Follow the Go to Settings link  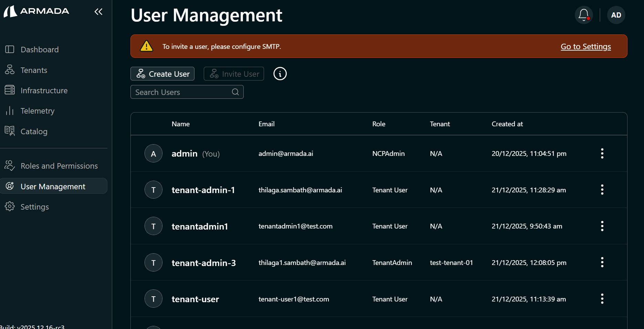click(585, 46)
